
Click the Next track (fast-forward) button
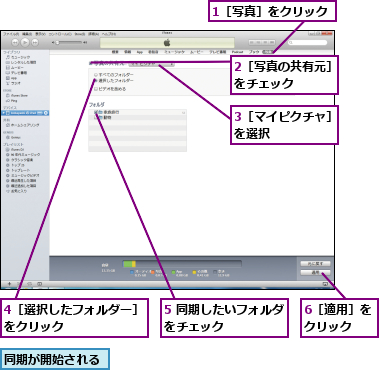click(35, 42)
